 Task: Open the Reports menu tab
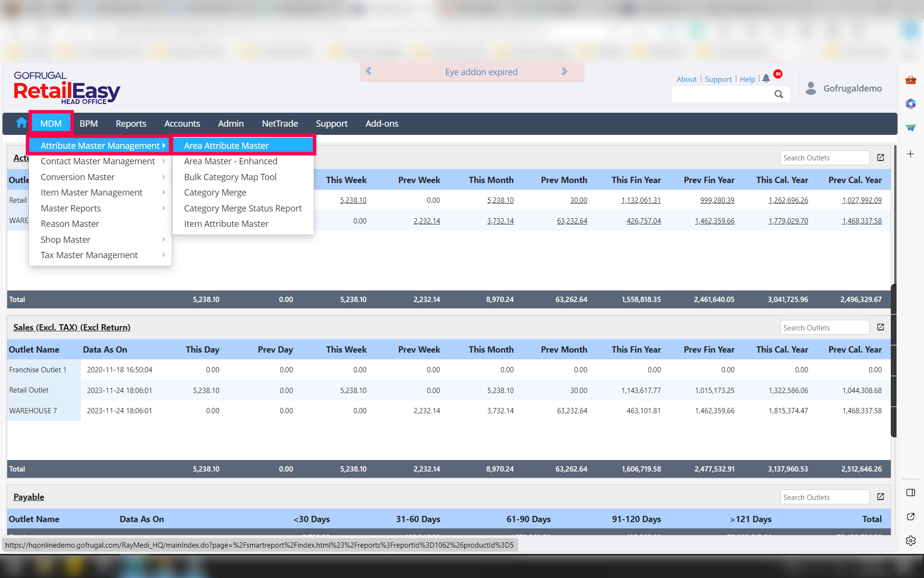(x=131, y=124)
